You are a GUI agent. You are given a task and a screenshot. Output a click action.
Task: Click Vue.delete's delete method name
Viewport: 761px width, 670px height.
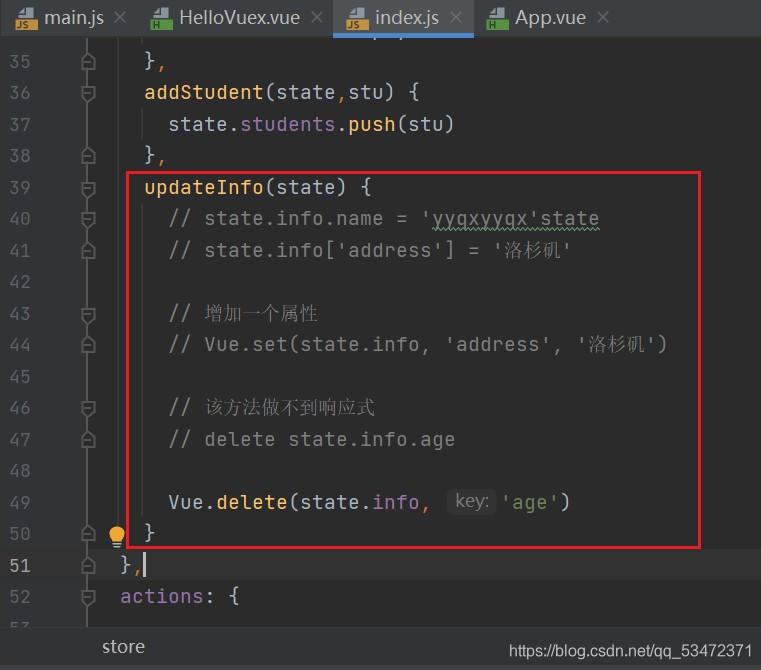click(252, 502)
